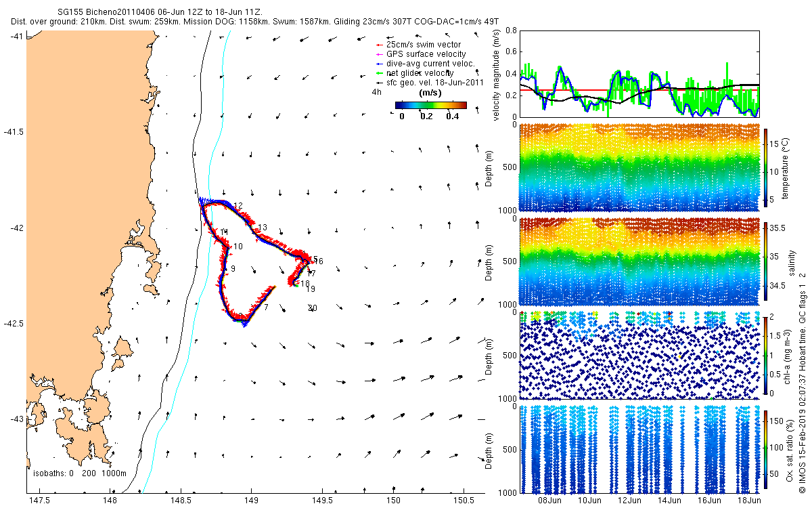812x508 pixels.
Task: Click the salinity colorbar
Action: [x=766, y=261]
